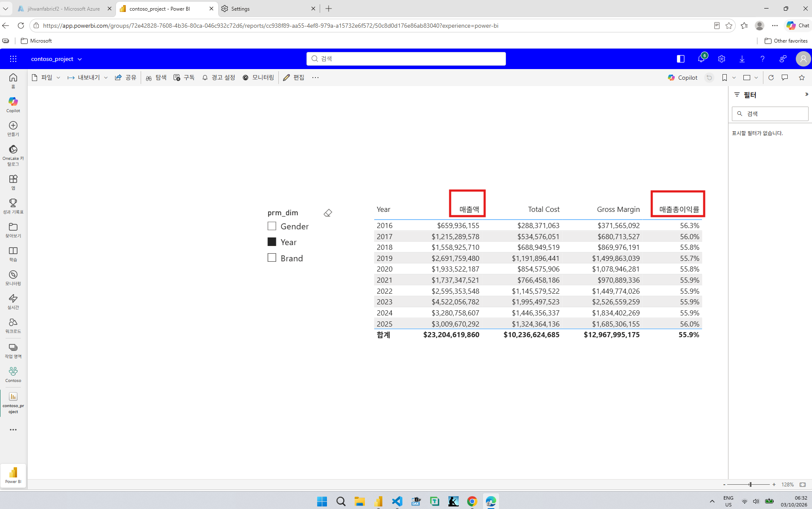Open the Learn (학습) book icon
The width and height of the screenshot is (812, 509).
[13, 254]
